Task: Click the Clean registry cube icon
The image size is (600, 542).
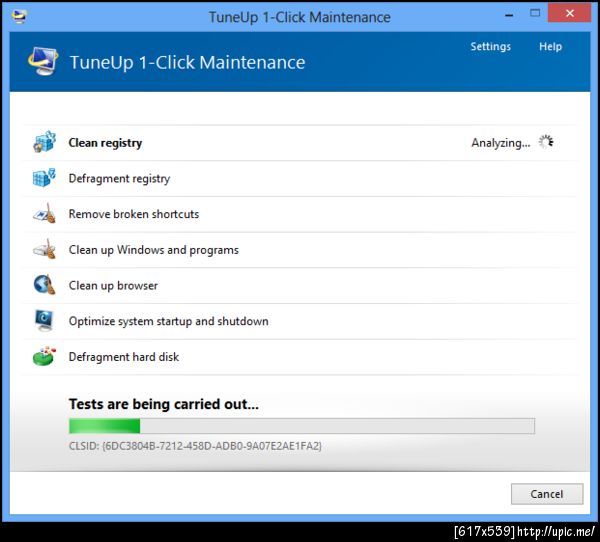Action: pos(44,142)
